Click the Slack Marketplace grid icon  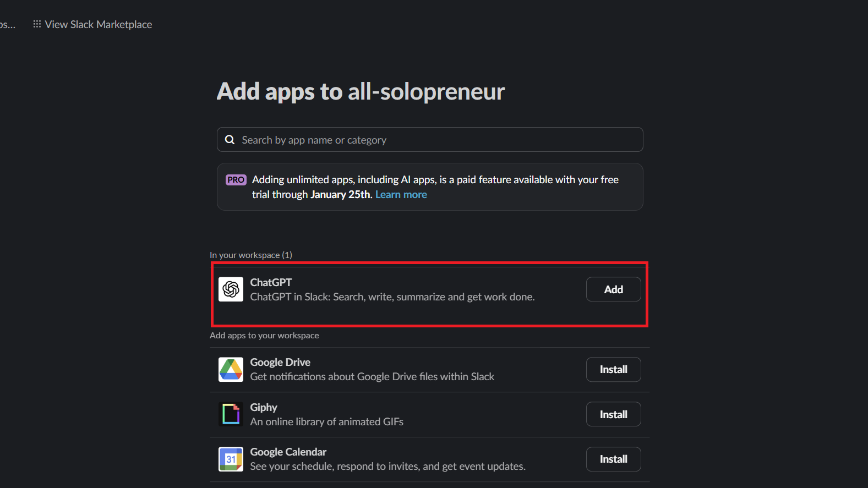click(37, 24)
